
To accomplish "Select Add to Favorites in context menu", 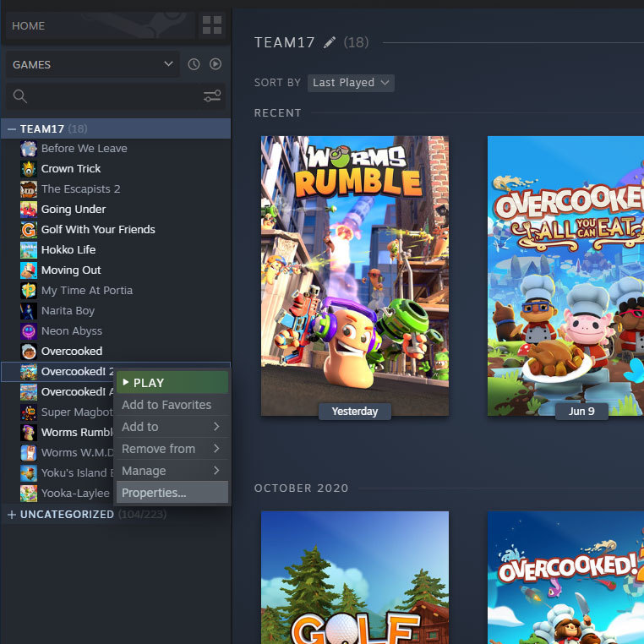I will click(x=172, y=405).
